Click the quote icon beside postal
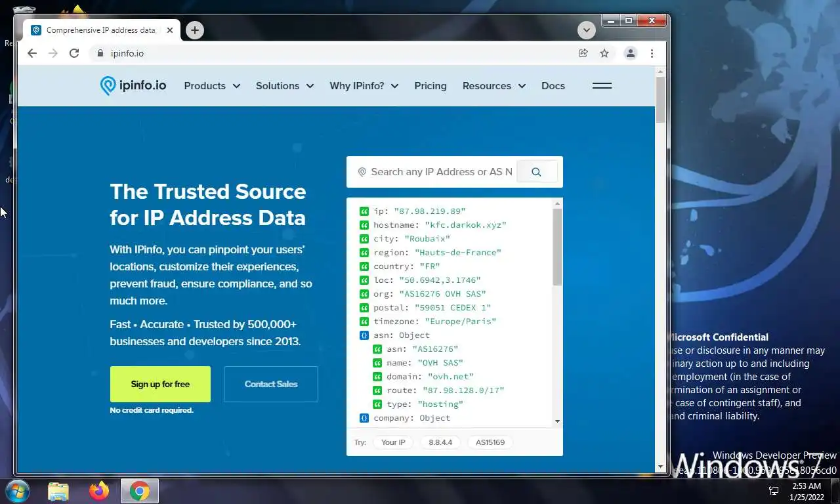840x504 pixels. [x=364, y=308]
